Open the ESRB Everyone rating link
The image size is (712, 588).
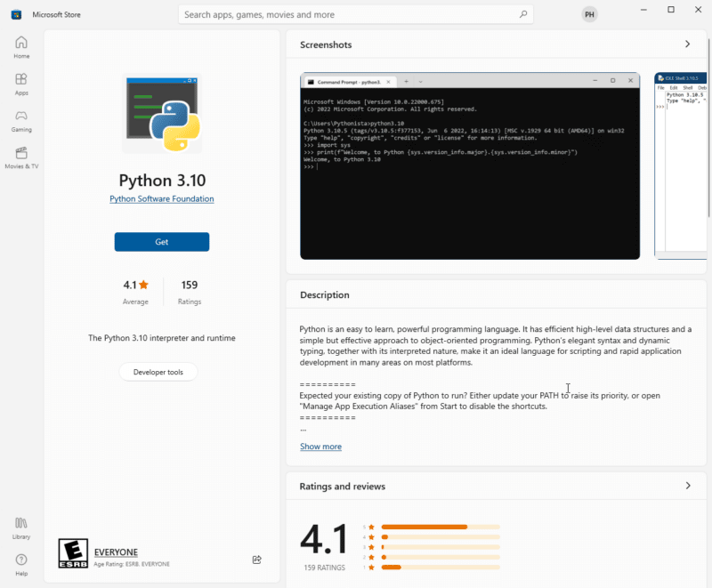116,552
